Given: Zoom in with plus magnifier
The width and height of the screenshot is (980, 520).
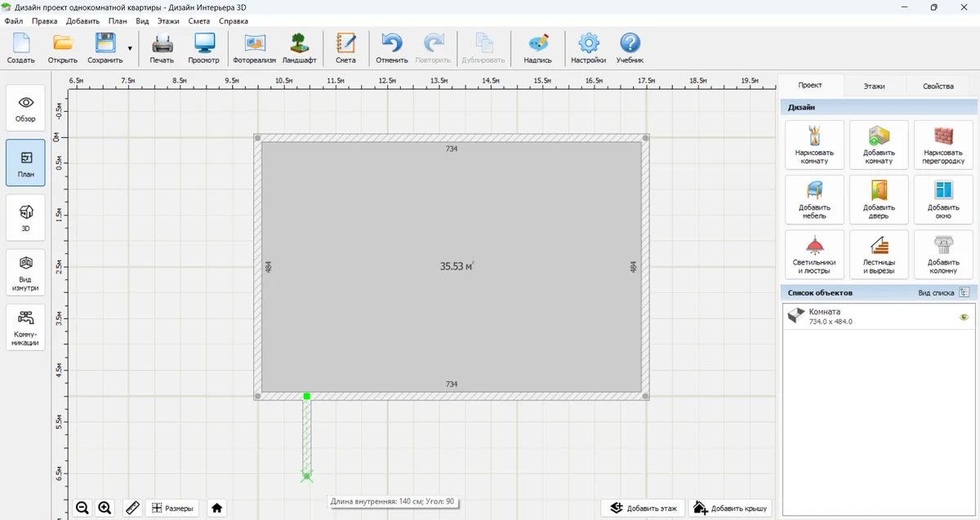Looking at the screenshot, I should click(105, 508).
